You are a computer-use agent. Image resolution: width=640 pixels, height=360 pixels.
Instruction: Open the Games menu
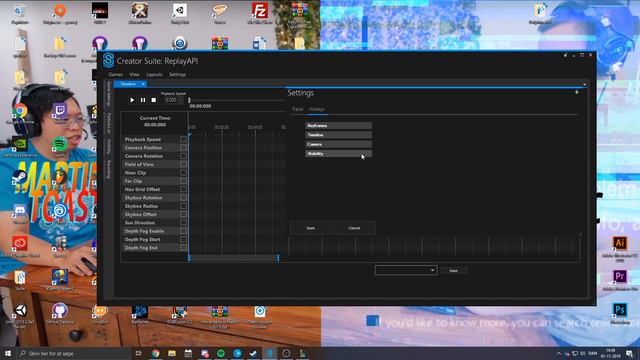click(116, 74)
